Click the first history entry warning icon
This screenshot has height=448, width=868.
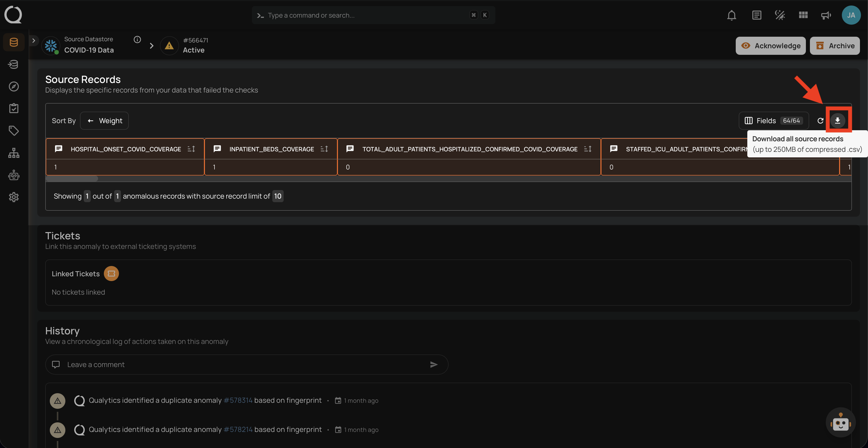point(58,400)
